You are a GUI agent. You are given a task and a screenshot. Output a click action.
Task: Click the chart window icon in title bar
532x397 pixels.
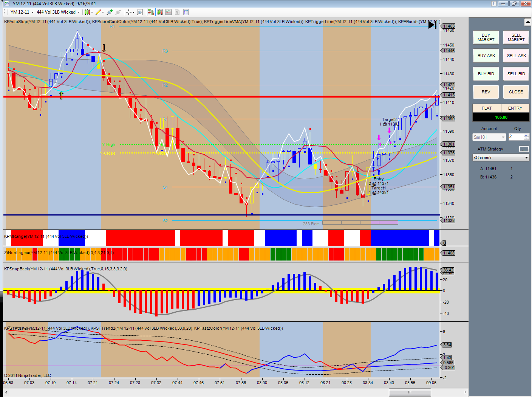7,3
